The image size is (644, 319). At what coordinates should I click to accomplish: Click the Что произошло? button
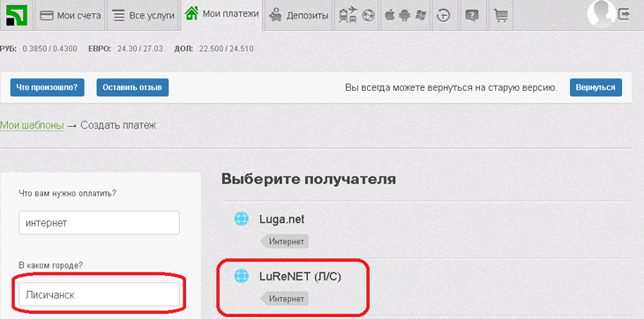click(x=48, y=87)
